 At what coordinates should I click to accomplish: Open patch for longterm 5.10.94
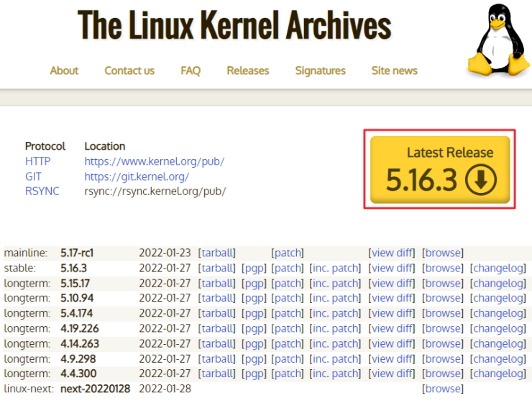(288, 298)
